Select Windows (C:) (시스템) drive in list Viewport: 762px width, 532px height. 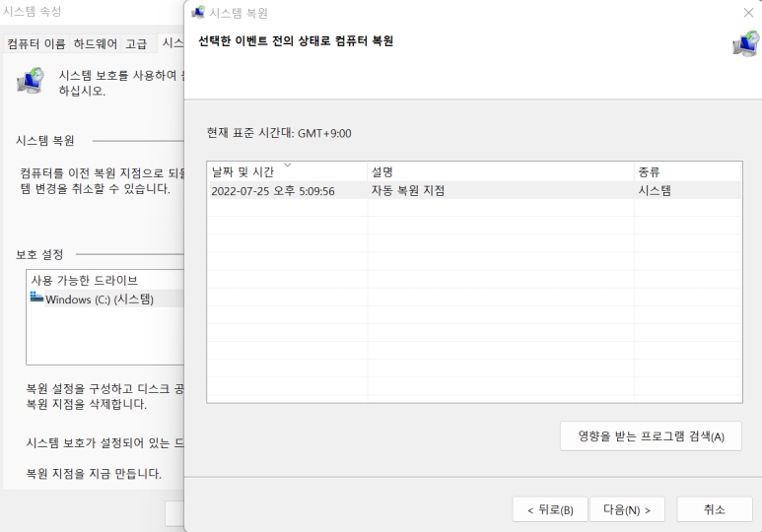pos(105,299)
